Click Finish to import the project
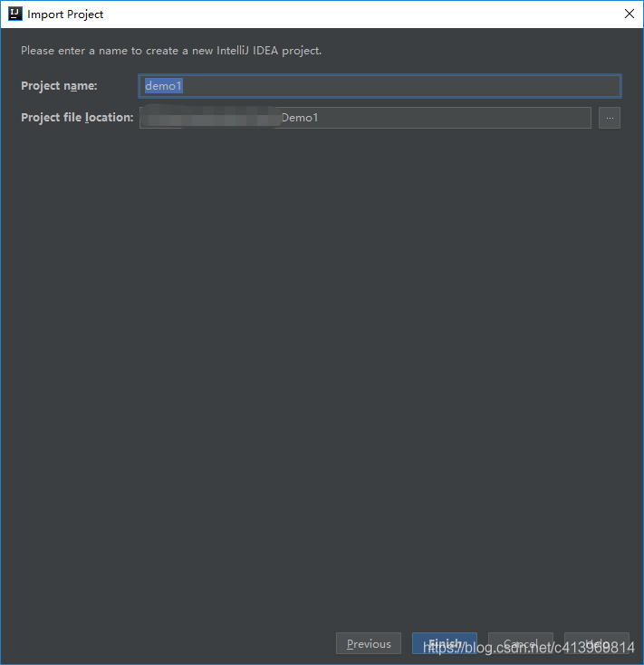Image resolution: width=644 pixels, height=665 pixels. [445, 643]
